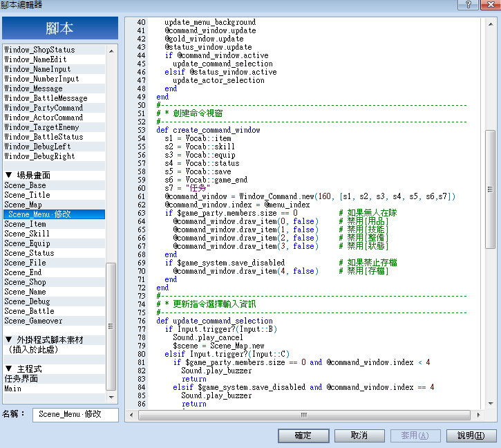This screenshot has width=501, height=448.
Task: Click the help question mark title button
Action: pyautogui.click(x=468, y=4)
